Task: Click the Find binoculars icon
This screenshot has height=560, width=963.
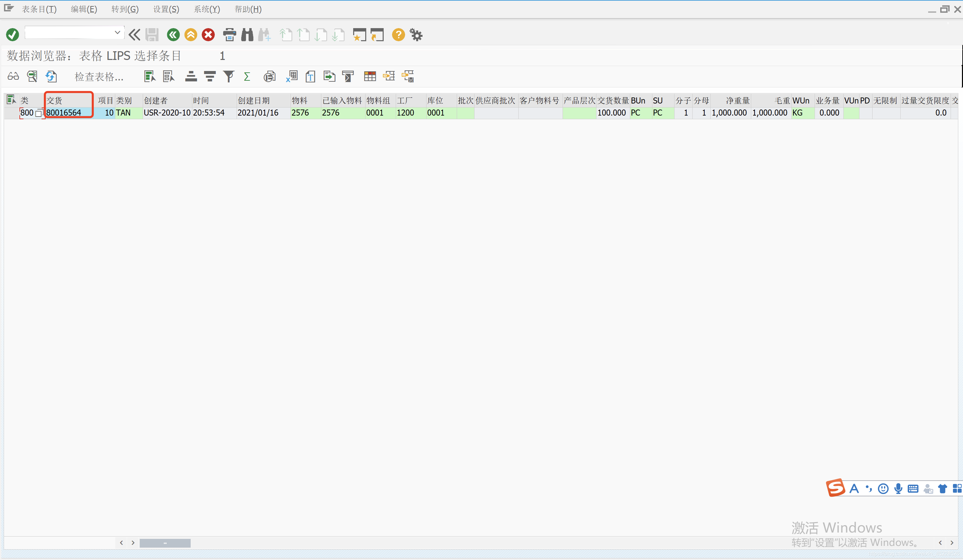Action: tap(247, 35)
